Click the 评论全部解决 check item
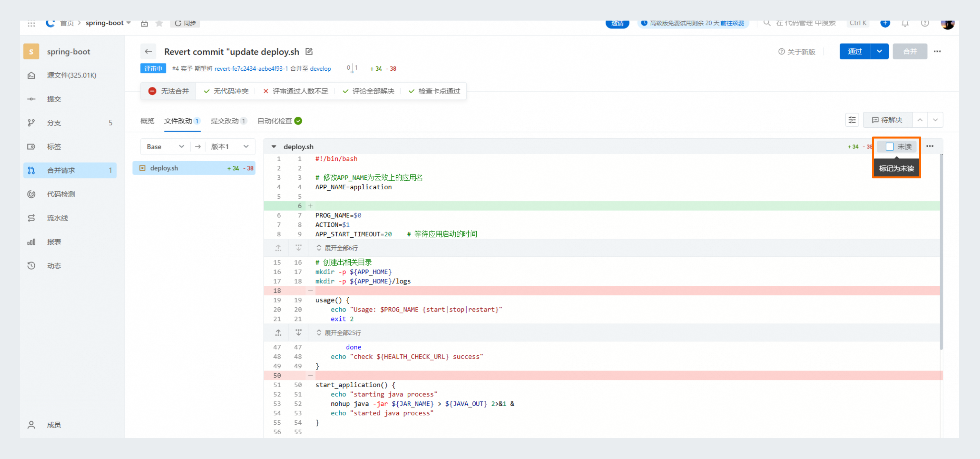Viewport: 980px width, 459px height. (369, 91)
